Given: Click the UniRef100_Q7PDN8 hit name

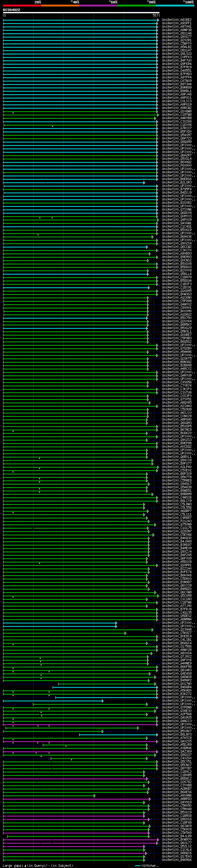Looking at the screenshot, I should (177, 707).
